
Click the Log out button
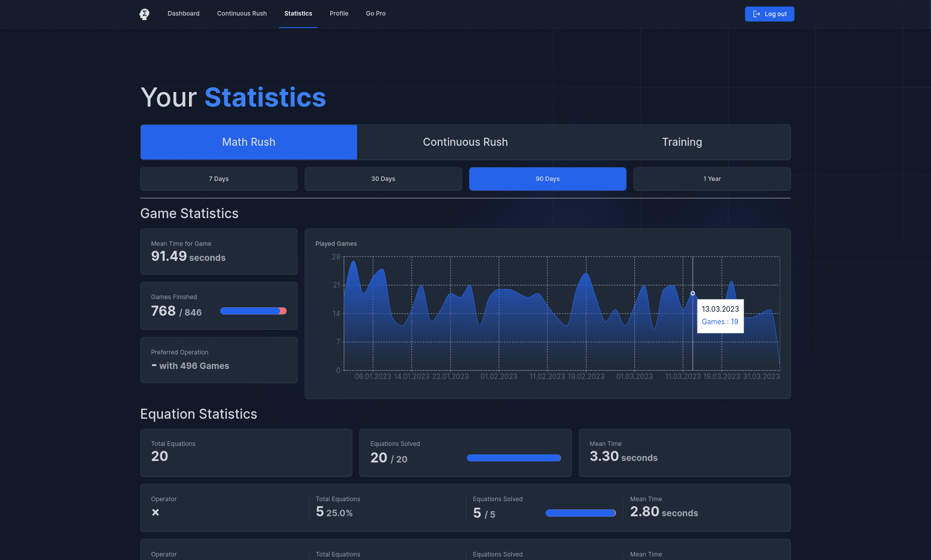769,14
